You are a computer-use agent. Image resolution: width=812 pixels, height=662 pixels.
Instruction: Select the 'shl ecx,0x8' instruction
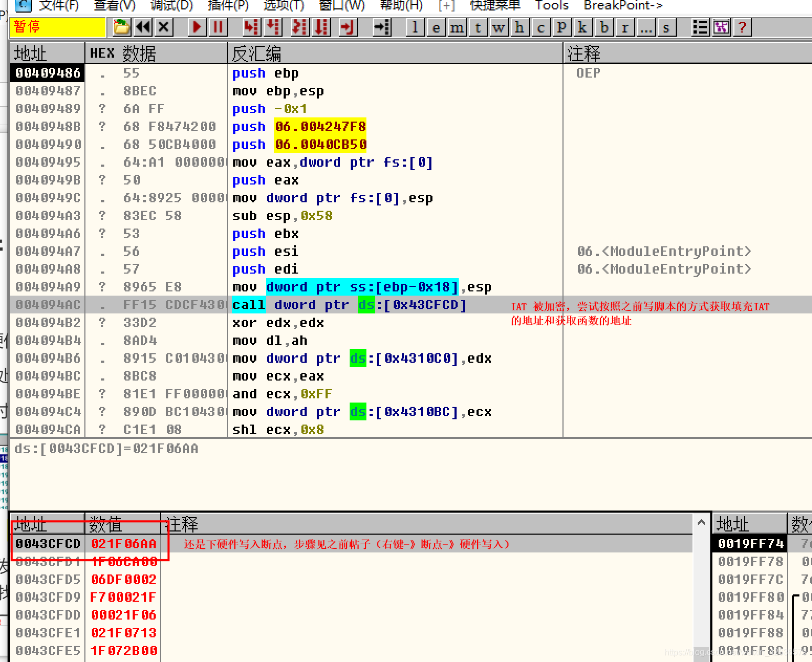coord(278,429)
